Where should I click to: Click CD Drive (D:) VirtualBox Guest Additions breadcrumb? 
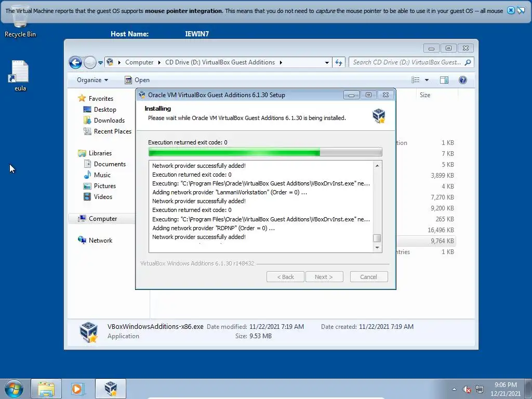(220, 62)
